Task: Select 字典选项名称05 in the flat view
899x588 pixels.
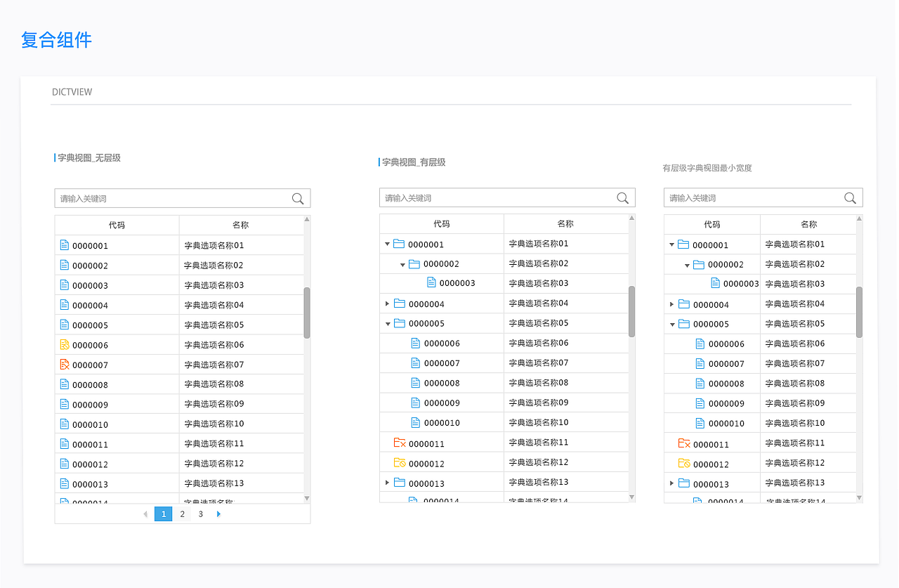Action: [x=214, y=325]
